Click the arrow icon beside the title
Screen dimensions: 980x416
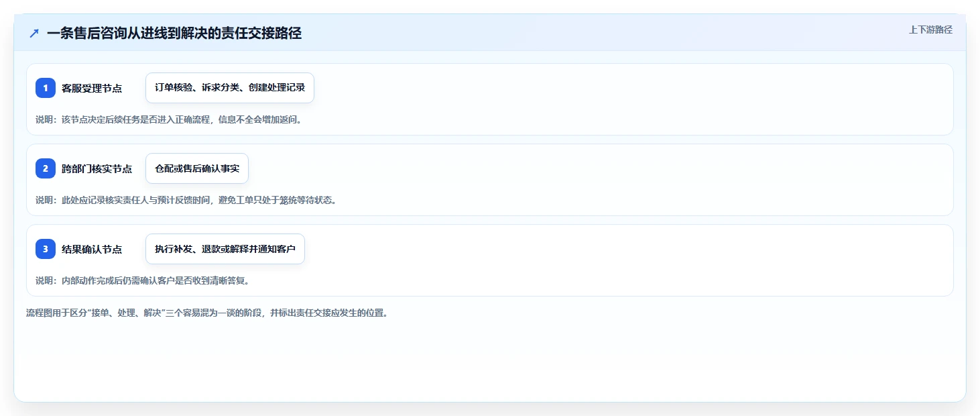tap(34, 33)
